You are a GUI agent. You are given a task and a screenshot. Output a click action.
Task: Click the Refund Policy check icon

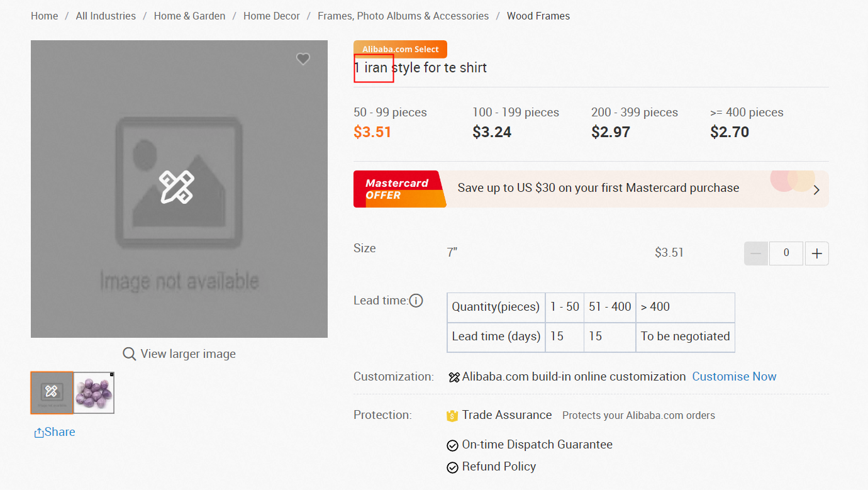pyautogui.click(x=452, y=467)
